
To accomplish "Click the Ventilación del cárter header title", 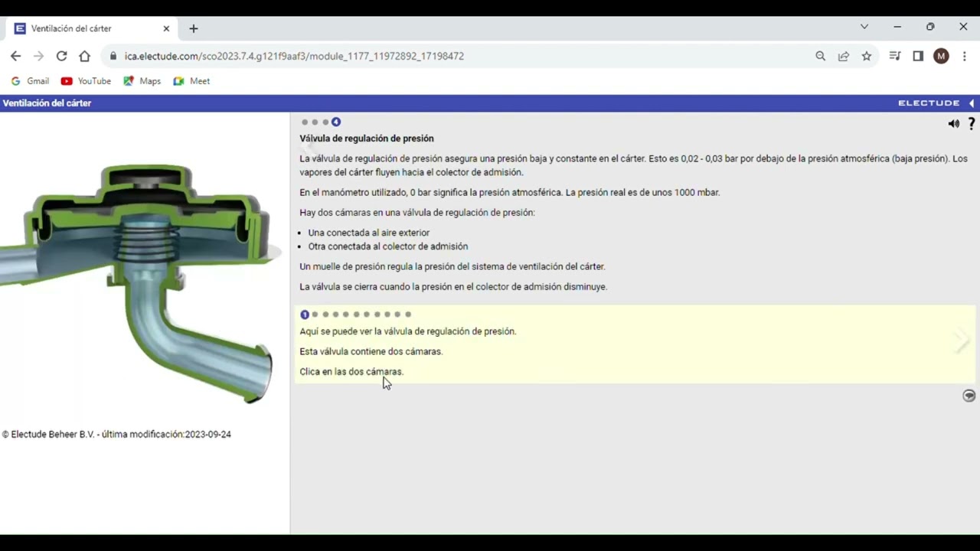I will tap(47, 103).
